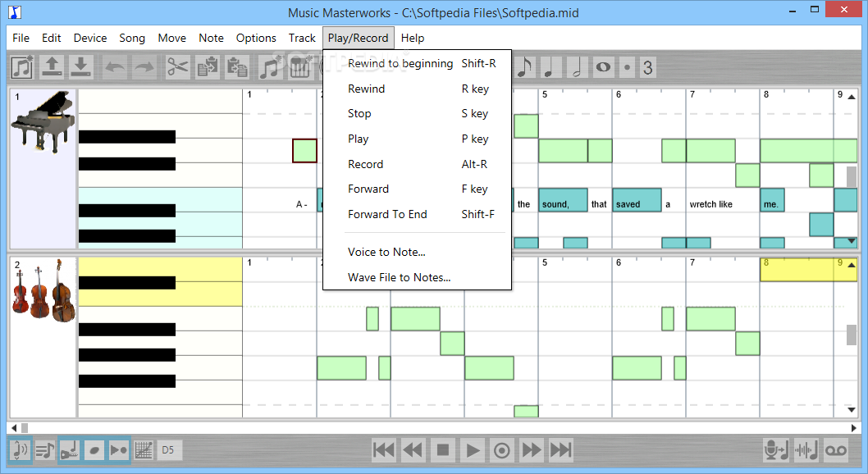Image resolution: width=868 pixels, height=474 pixels.
Task: Close the Play/Record menu header
Action: tap(359, 39)
